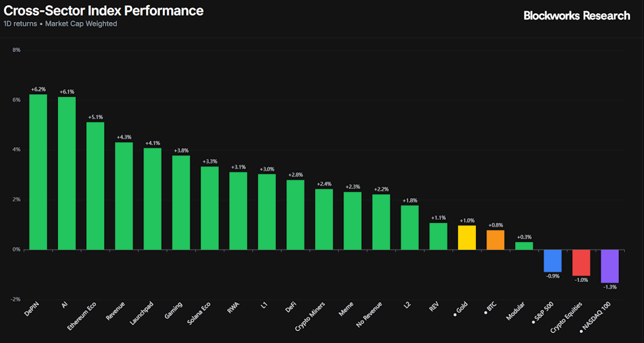This screenshot has width=644, height=343.
Task: Select the red Crypto Equities bar
Action: 581,262
